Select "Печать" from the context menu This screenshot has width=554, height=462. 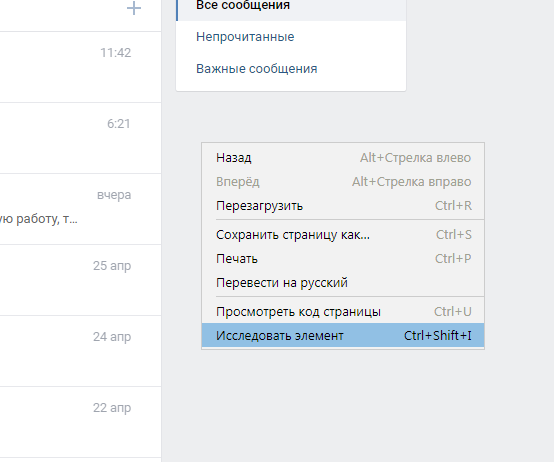coord(343,259)
